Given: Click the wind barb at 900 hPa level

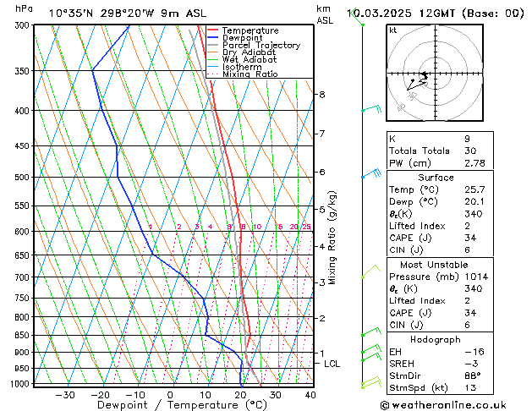Looking at the screenshot, I should click(x=371, y=349).
